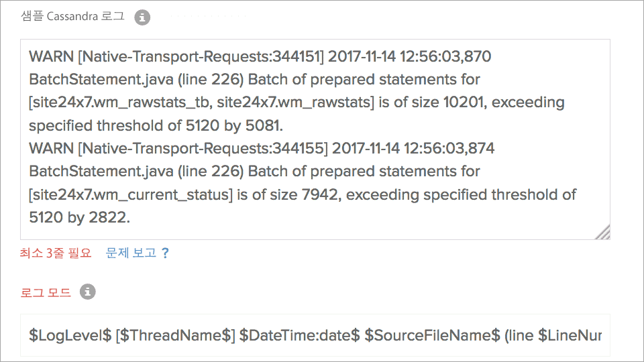Place cursor on $SourceFileName$ in pattern field
The image size is (644, 362).
[433, 335]
